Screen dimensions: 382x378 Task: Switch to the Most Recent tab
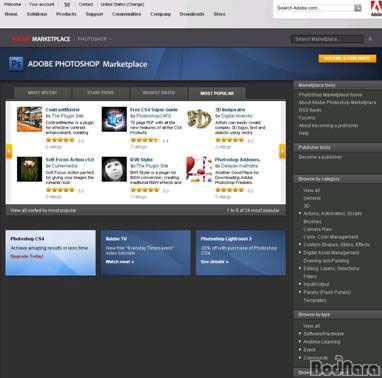click(43, 93)
